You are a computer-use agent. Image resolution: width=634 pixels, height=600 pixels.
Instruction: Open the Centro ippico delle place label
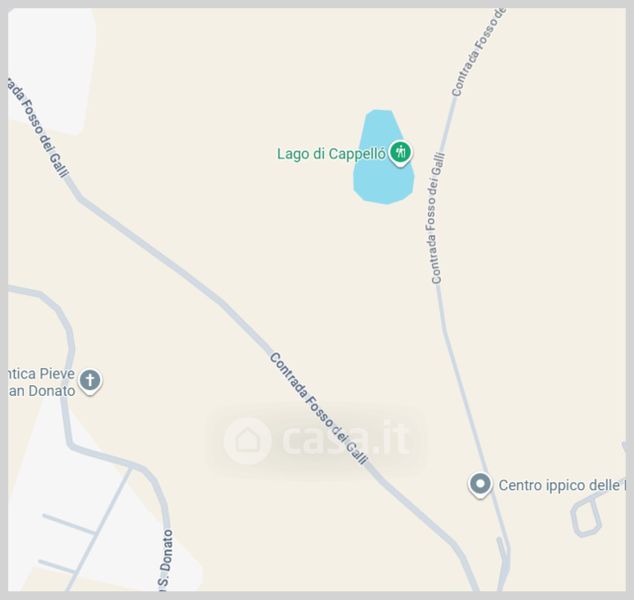coord(562,485)
